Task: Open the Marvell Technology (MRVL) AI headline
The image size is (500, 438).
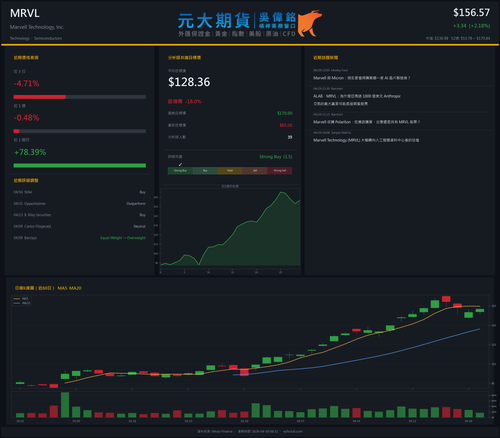Action: click(366, 140)
